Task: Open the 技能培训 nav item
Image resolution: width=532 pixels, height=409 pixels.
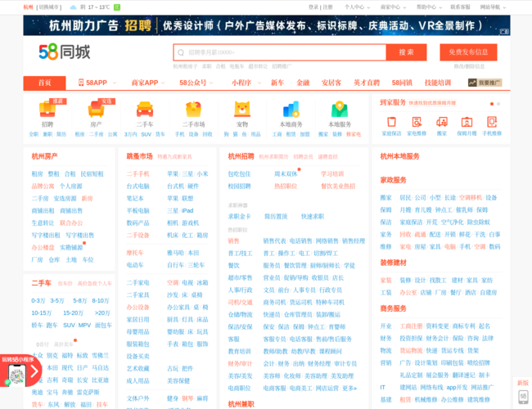Action: pos(438,83)
